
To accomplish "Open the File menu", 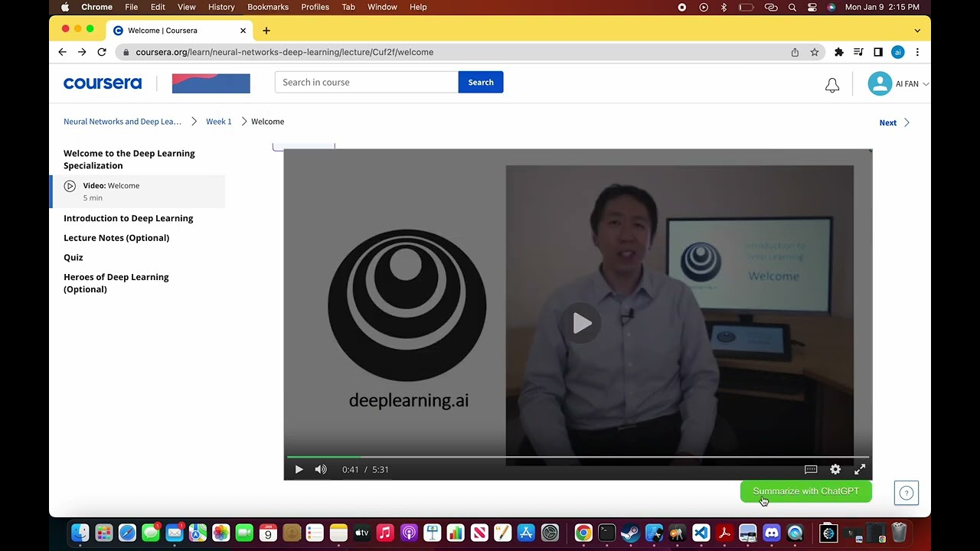I will (x=132, y=7).
